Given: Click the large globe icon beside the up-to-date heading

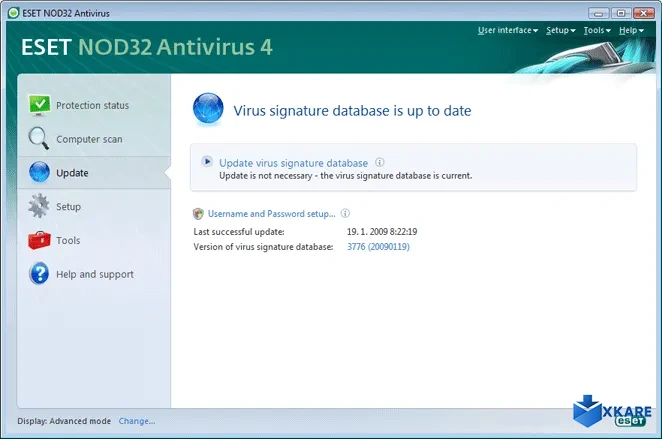Looking at the screenshot, I should pyautogui.click(x=208, y=109).
